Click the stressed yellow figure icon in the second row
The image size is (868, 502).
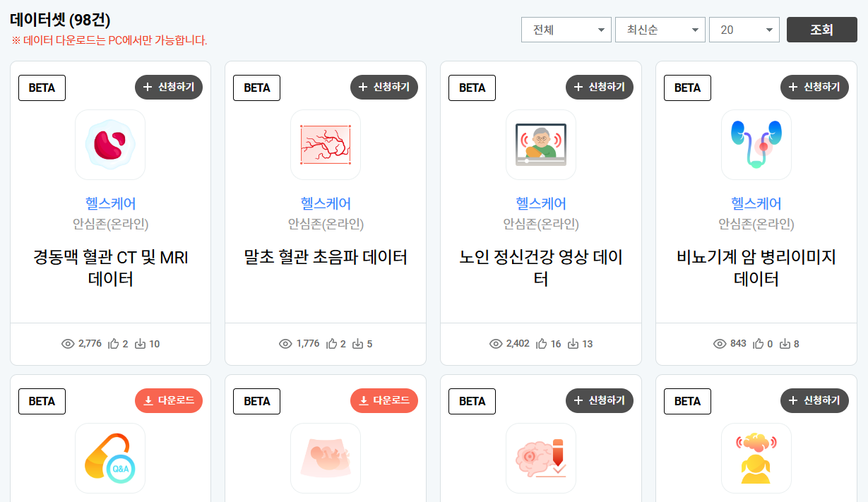[x=756, y=458]
